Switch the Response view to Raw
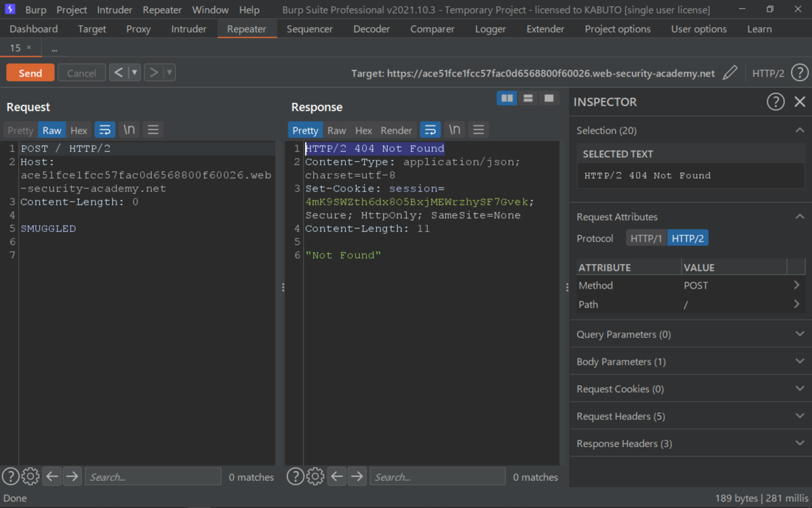The image size is (812, 508). tap(336, 130)
